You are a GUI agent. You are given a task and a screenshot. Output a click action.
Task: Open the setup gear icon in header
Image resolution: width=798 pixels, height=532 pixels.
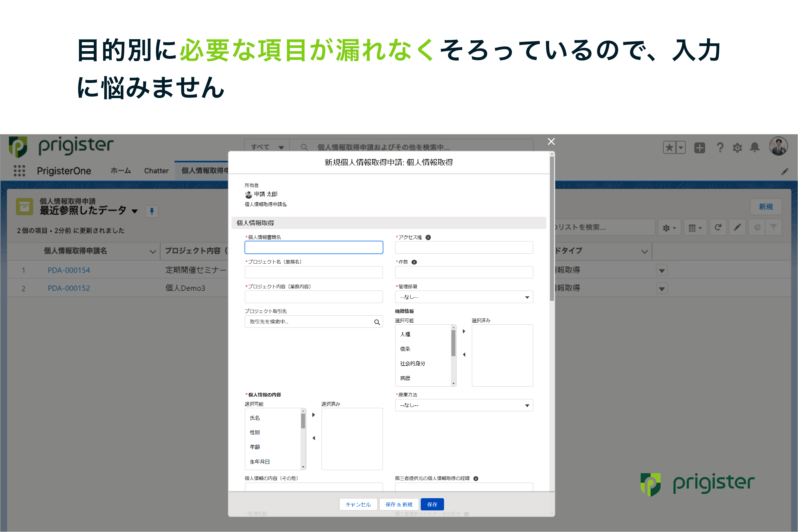tap(737, 148)
